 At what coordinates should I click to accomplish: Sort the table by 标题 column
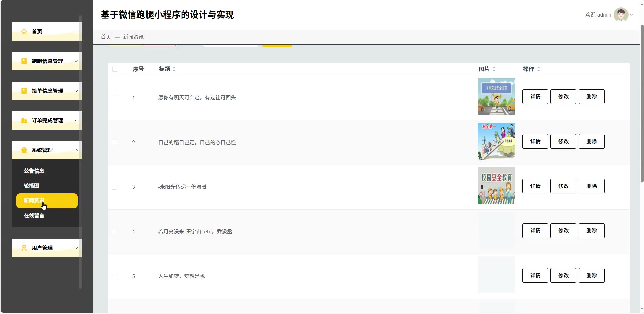pos(174,69)
